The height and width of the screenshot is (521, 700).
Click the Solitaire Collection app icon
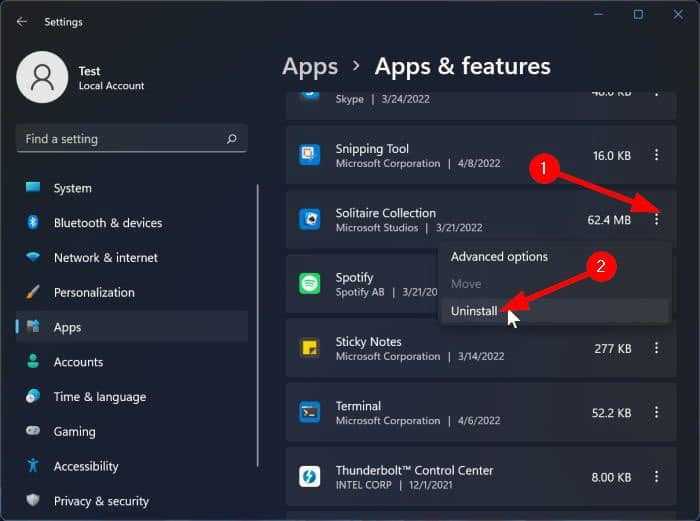click(x=309, y=219)
